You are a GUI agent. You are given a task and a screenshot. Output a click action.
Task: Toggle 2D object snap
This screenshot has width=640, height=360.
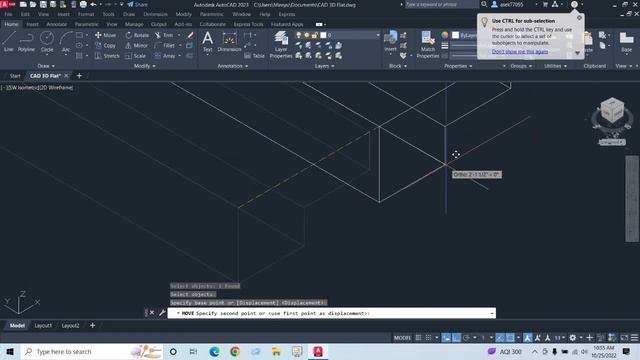point(510,338)
